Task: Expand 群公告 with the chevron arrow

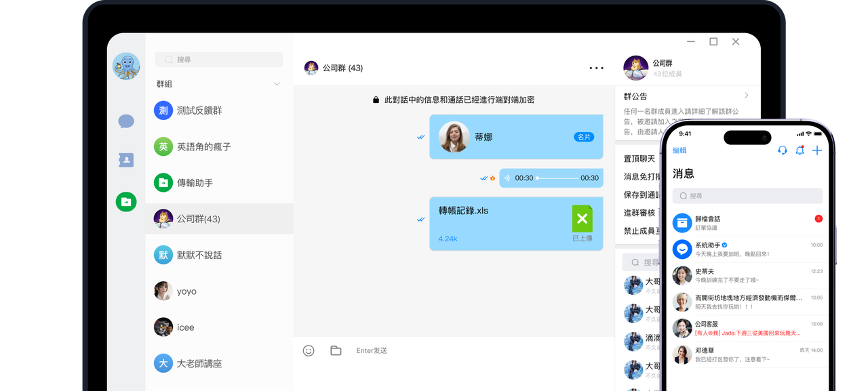Action: coord(747,96)
